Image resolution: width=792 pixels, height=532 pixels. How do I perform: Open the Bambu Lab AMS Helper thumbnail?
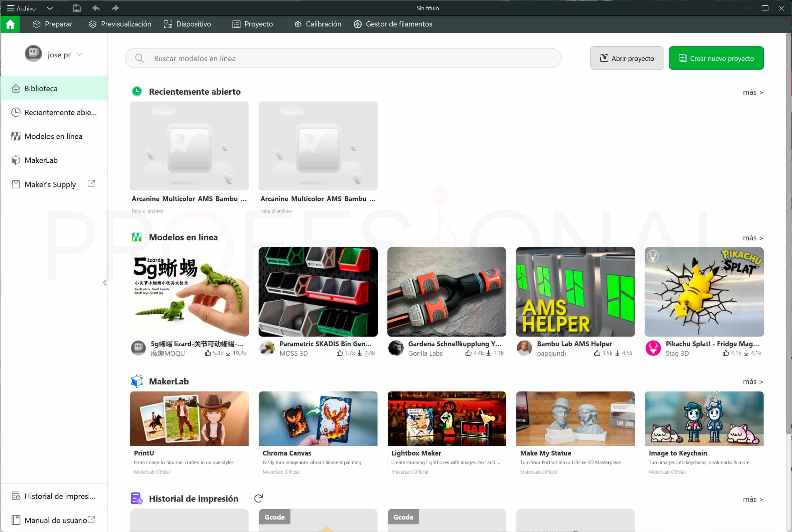pos(575,291)
